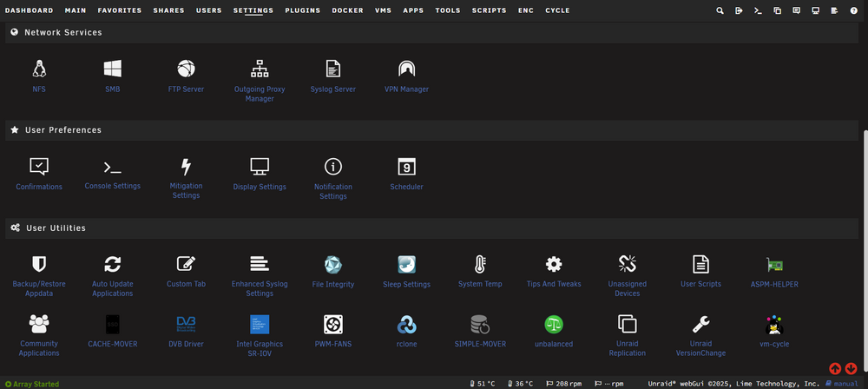This screenshot has height=389, width=868.
Task: Open Display Settings
Action: pyautogui.click(x=260, y=175)
